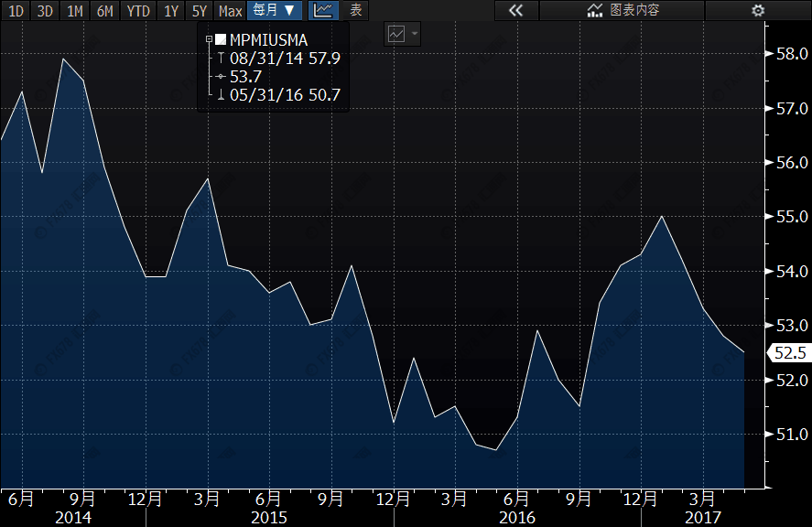Toggle the MPMIUSMA series white square

221,40
